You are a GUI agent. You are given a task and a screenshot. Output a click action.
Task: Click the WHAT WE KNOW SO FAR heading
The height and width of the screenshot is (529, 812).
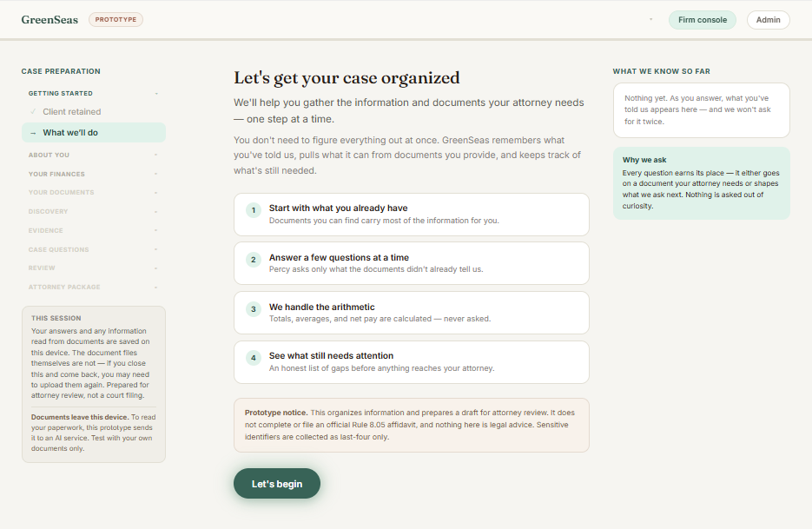661,71
